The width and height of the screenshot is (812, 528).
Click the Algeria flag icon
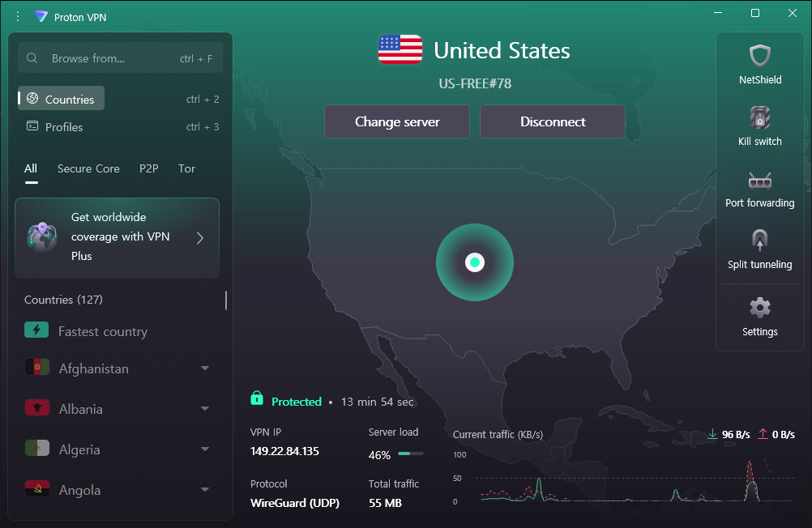[x=36, y=449]
